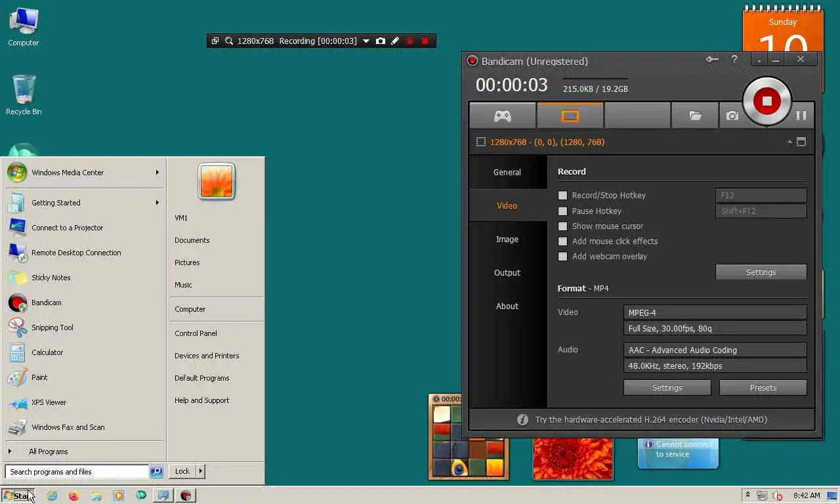The width and height of the screenshot is (840, 504).
Task: Open the arrow next to Lock button
Action: pos(200,471)
